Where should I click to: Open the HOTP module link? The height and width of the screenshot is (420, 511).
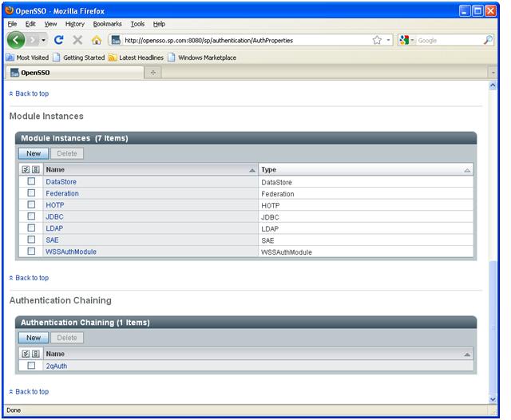coord(55,205)
